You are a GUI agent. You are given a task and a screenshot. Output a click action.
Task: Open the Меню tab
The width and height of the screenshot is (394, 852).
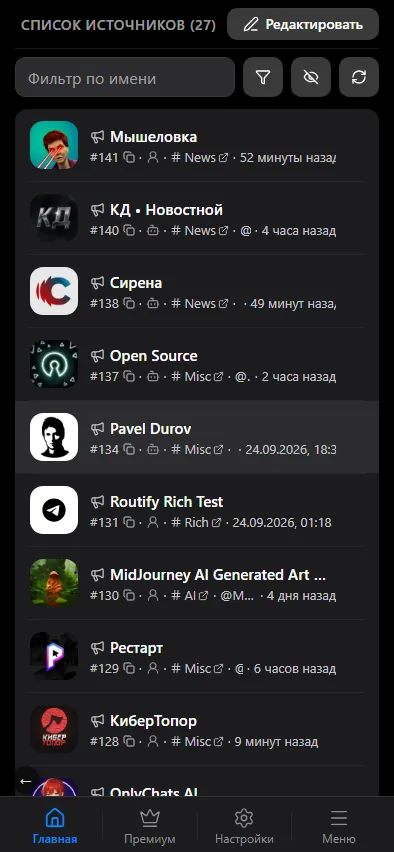coord(339,826)
